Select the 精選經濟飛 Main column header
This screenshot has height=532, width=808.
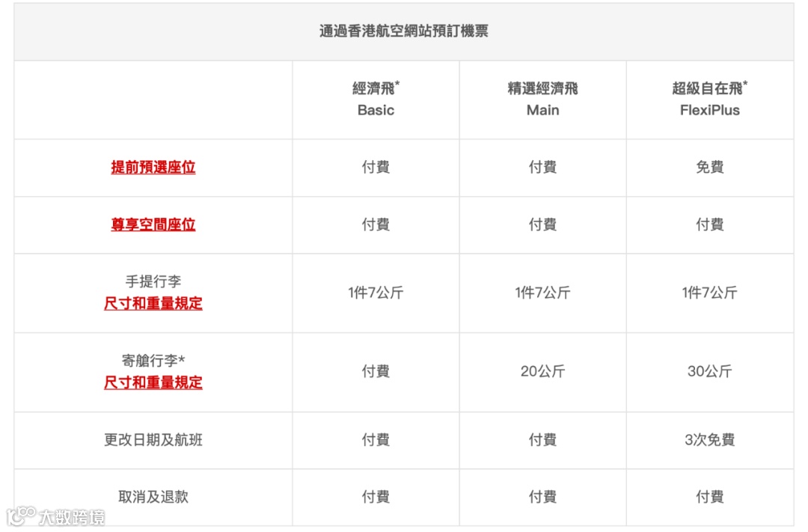click(542, 99)
